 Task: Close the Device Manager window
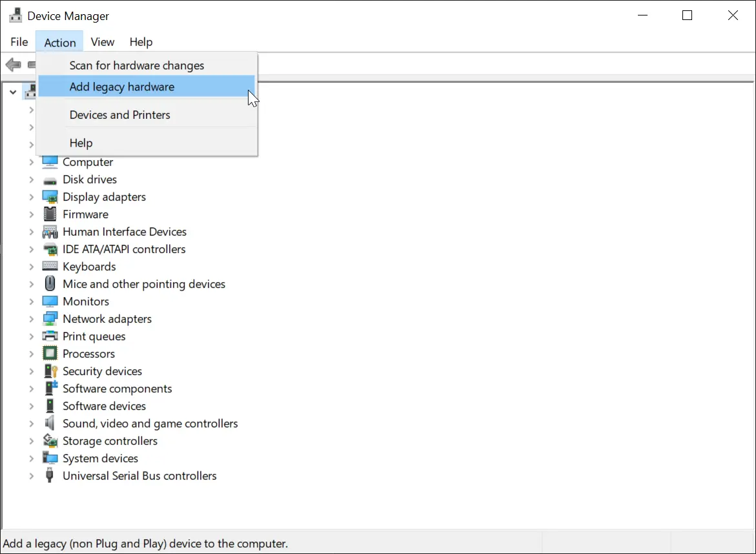[733, 15]
